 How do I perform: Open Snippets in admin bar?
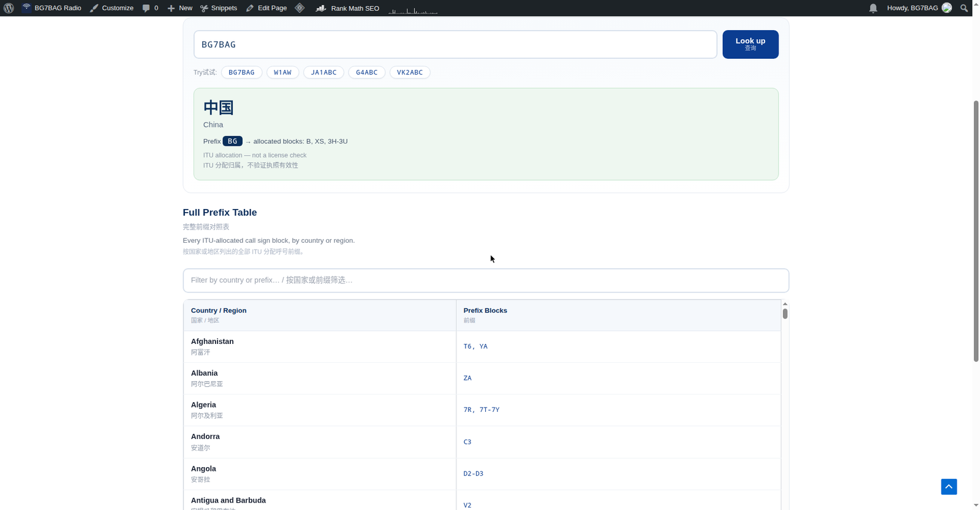point(219,8)
